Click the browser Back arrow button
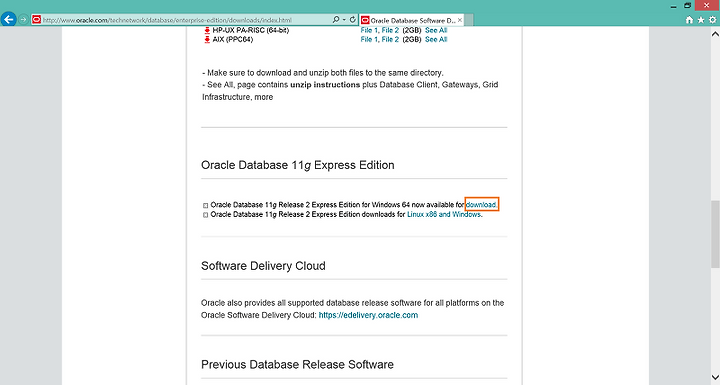 pos(9,19)
